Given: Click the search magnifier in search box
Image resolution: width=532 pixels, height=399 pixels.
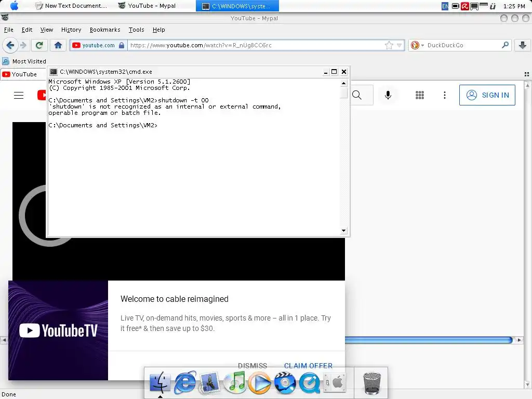Looking at the screenshot, I should click(x=505, y=45).
